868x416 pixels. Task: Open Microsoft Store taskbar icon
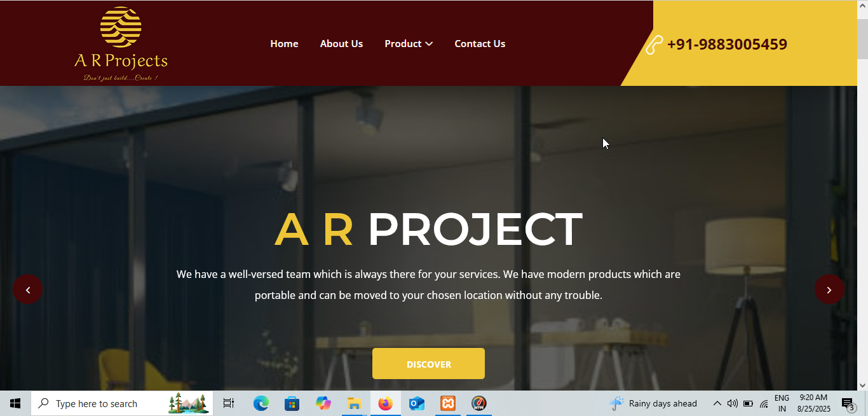point(292,403)
